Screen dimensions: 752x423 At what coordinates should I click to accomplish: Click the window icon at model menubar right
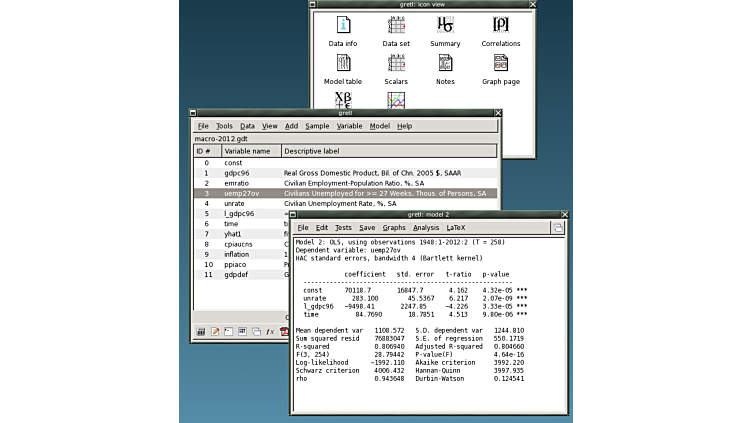click(558, 228)
